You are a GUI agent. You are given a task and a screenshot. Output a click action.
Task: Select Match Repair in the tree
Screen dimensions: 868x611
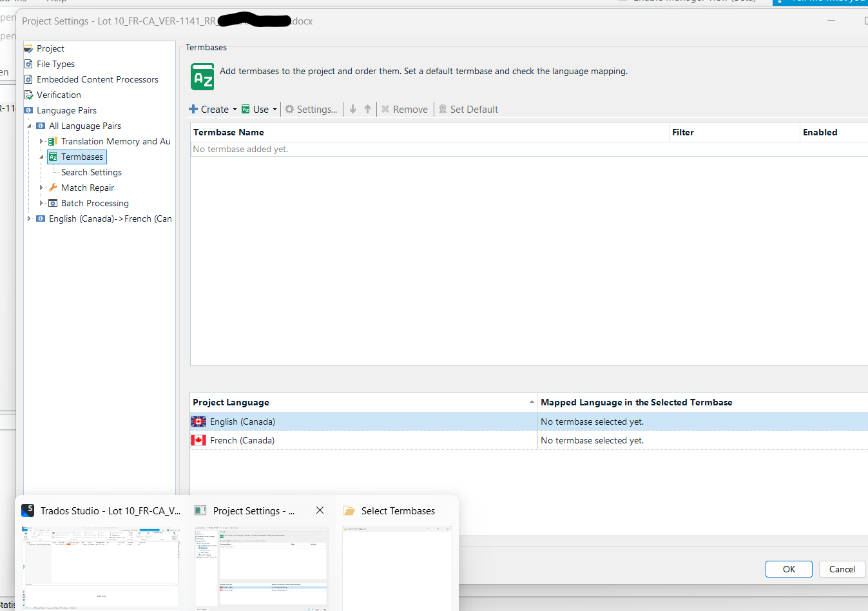pos(88,188)
